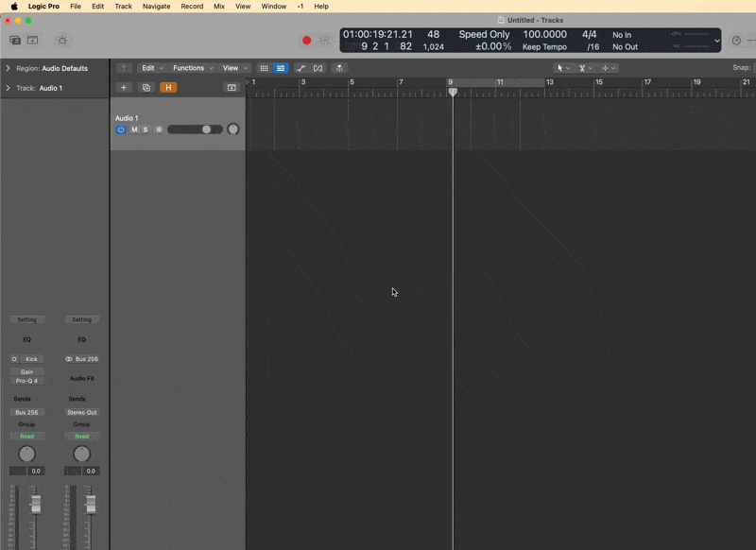
Task: Toggle the orange Hide tracks H button
Action: point(168,88)
